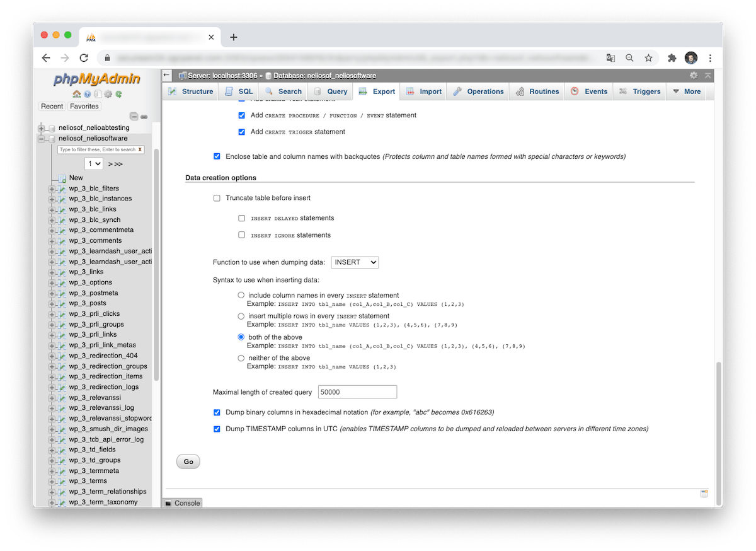Hide navigation panel arrow beside Server breadcrumb
This screenshot has height=551, width=756.
(167, 75)
